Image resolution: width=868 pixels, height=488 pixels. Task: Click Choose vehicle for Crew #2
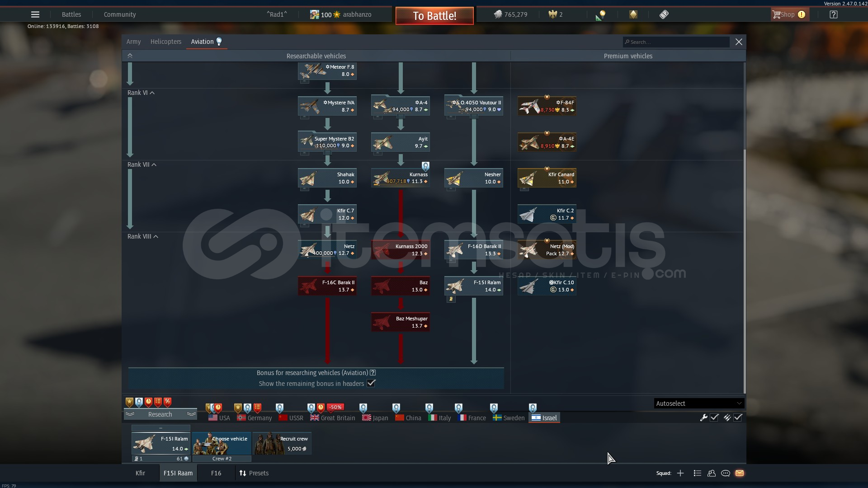222,443
